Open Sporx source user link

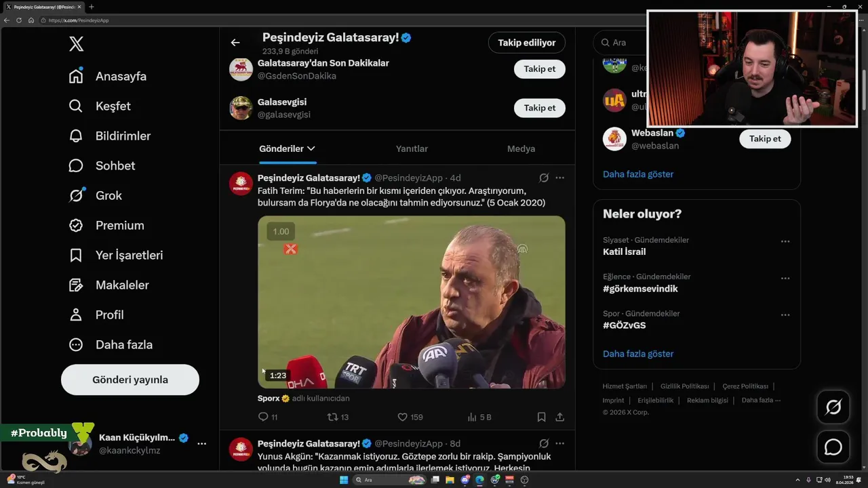[269, 399]
